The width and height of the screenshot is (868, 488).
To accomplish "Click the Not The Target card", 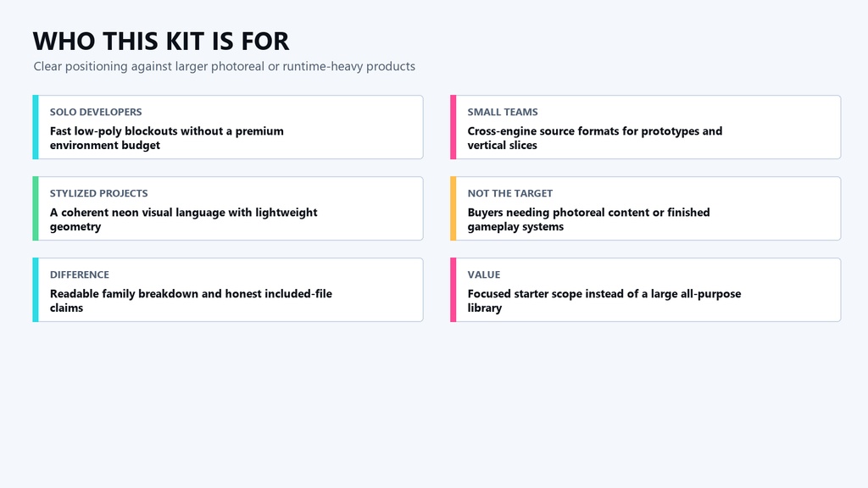I will pos(645,208).
